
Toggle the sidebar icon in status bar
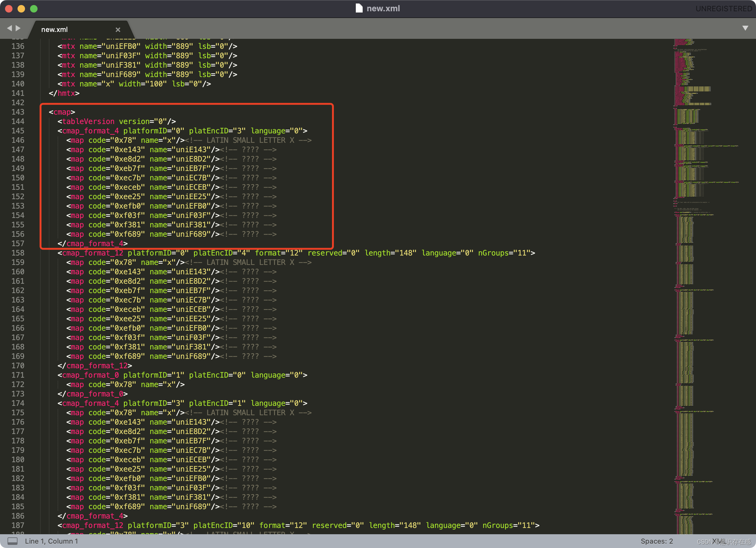click(x=12, y=541)
